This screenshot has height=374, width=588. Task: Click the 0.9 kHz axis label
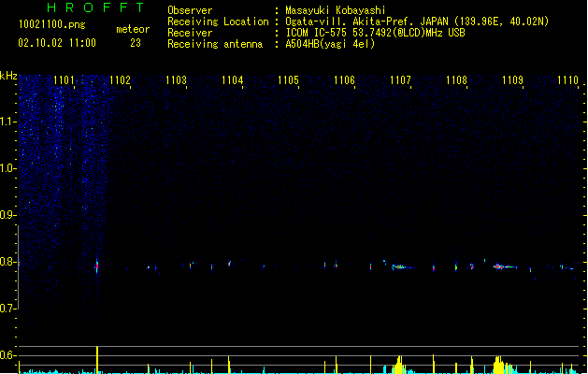point(8,215)
